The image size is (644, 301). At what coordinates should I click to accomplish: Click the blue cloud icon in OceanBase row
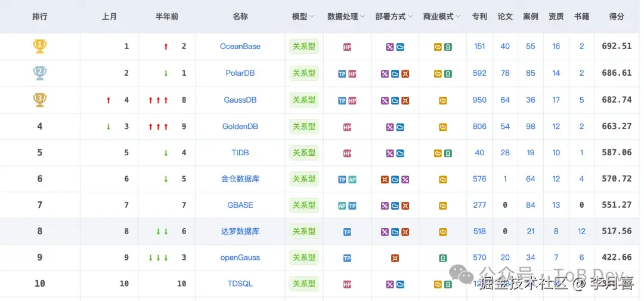click(x=400, y=47)
